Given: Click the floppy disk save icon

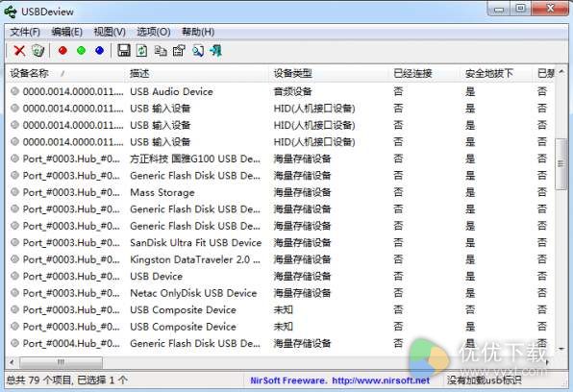Looking at the screenshot, I should pyautogui.click(x=124, y=50).
